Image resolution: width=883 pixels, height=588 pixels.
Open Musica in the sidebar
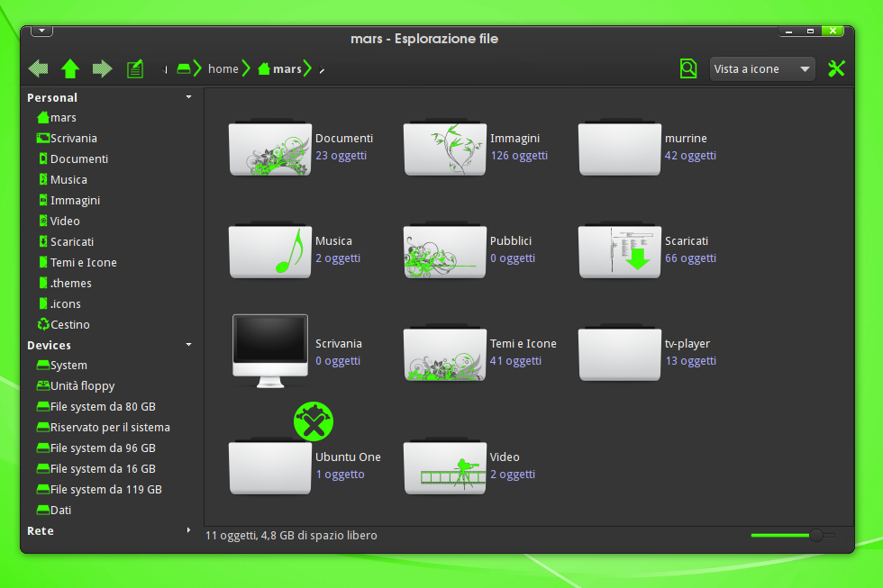click(63, 180)
